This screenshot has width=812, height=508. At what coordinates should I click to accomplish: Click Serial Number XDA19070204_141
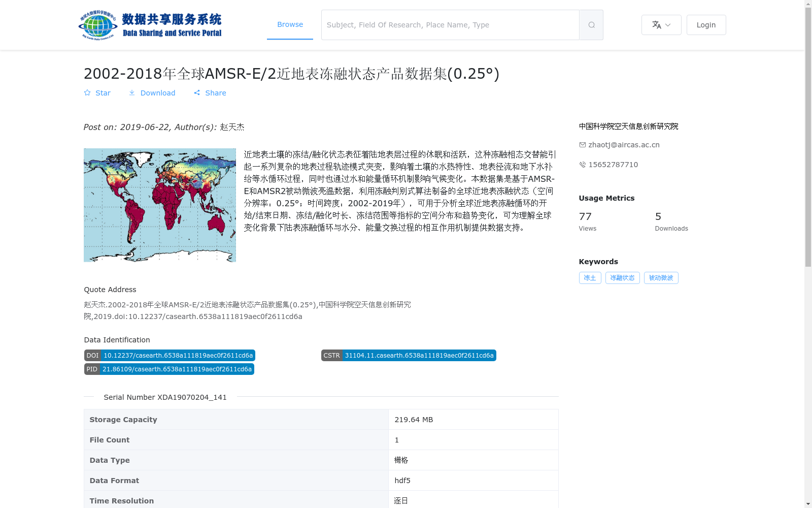click(165, 397)
